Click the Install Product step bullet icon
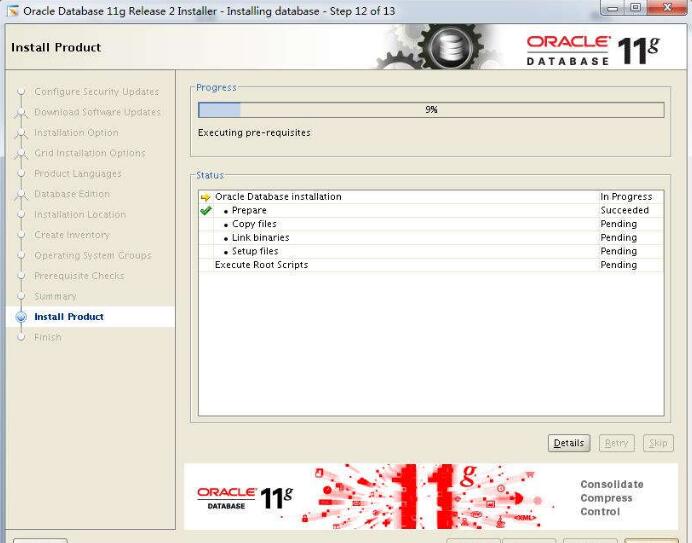 tap(21, 317)
